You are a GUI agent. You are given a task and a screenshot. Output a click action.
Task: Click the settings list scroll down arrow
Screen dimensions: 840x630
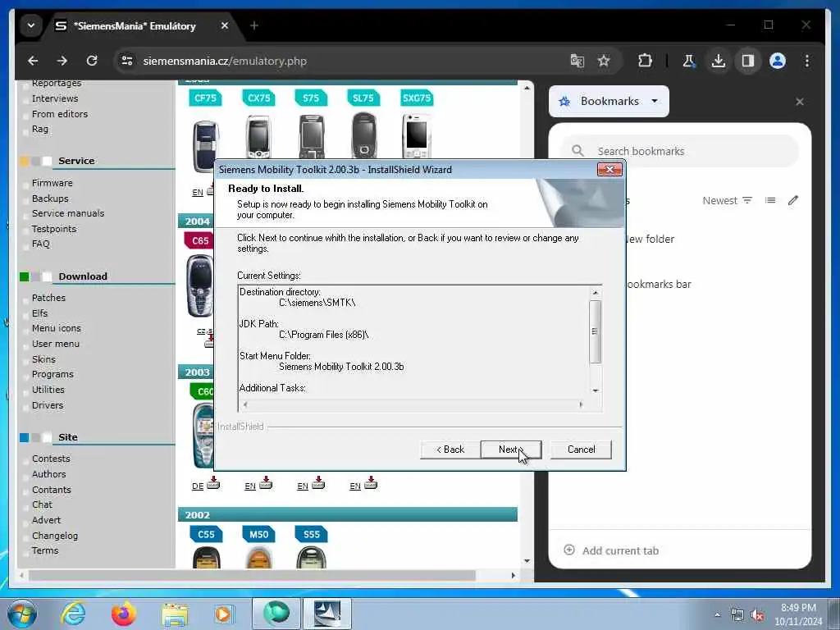[x=596, y=390]
